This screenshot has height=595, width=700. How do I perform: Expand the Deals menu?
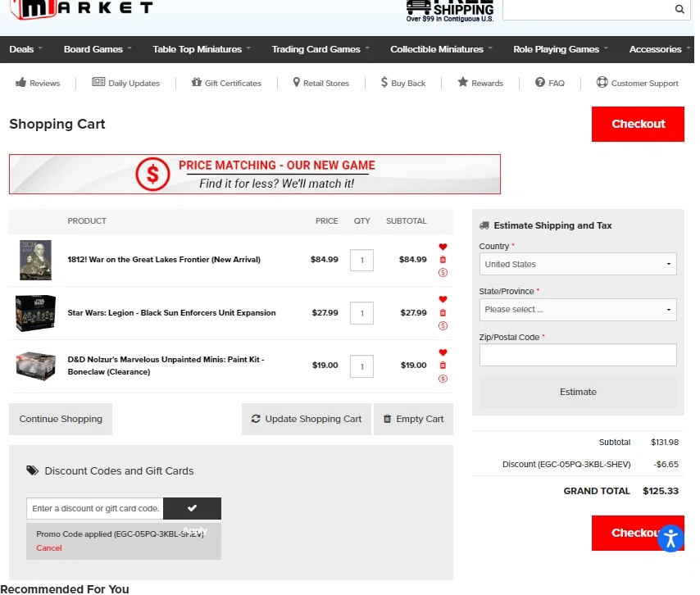coord(26,49)
